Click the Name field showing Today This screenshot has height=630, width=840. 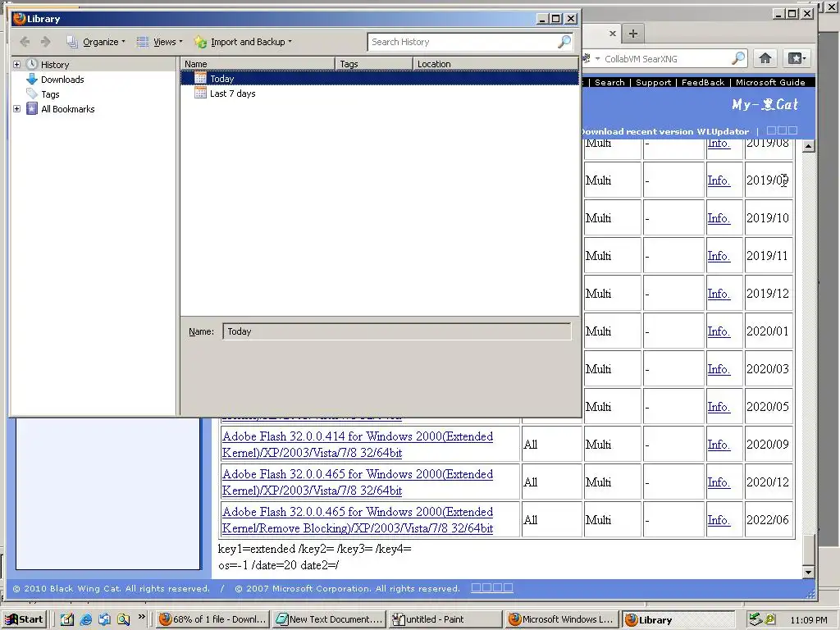396,331
